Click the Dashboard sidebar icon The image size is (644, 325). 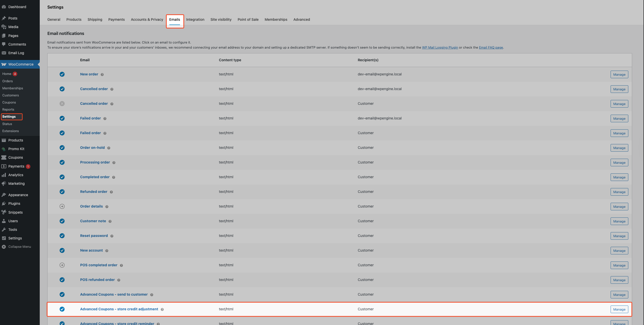click(x=4, y=7)
